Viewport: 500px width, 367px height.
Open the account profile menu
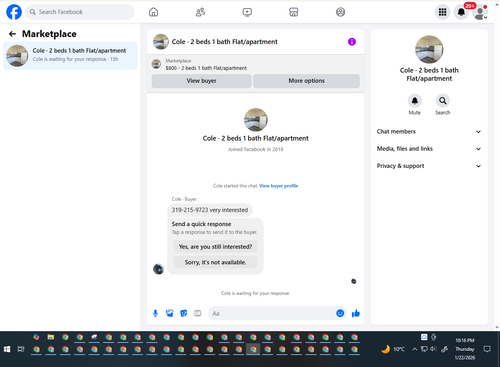480,13
